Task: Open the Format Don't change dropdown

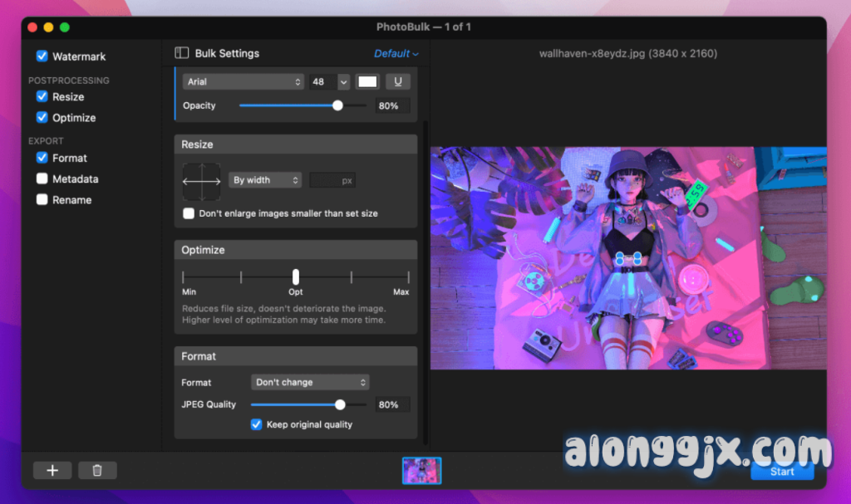Action: (310, 382)
